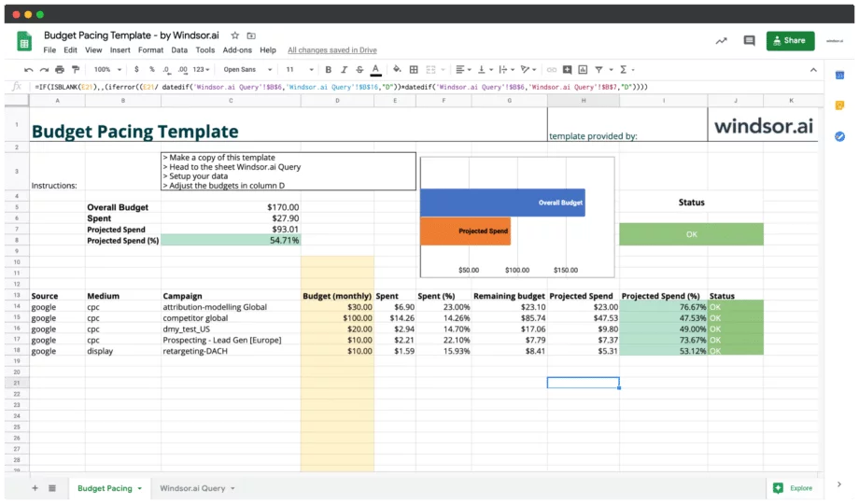This screenshot has width=859, height=504.
Task: Format as percent icon
Action: point(152,70)
